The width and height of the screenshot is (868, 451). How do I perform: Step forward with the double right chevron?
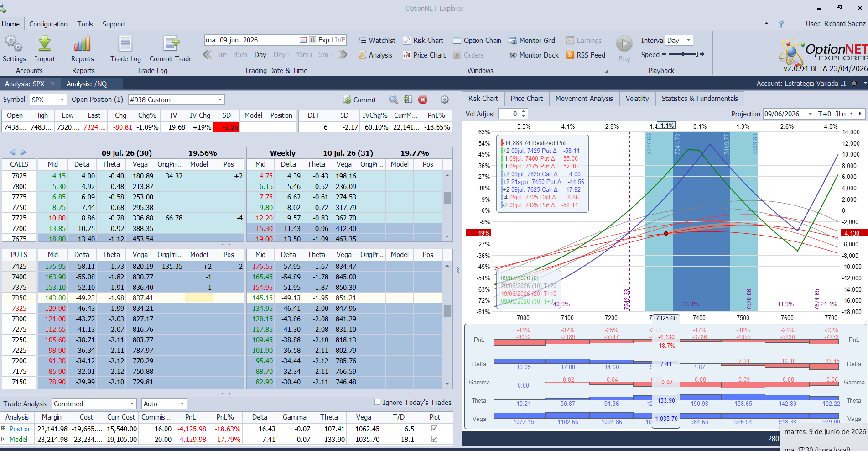tap(343, 55)
